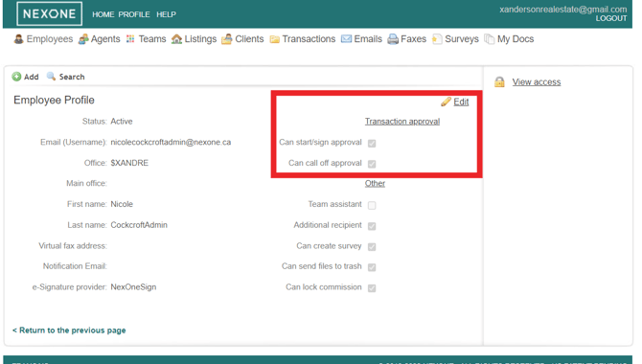The image size is (642, 364).
Task: Go to the Transactions section
Action: tap(309, 39)
